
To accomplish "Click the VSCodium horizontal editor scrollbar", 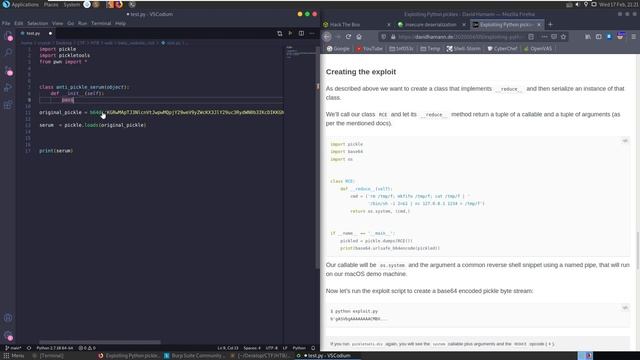I will point(100,342).
